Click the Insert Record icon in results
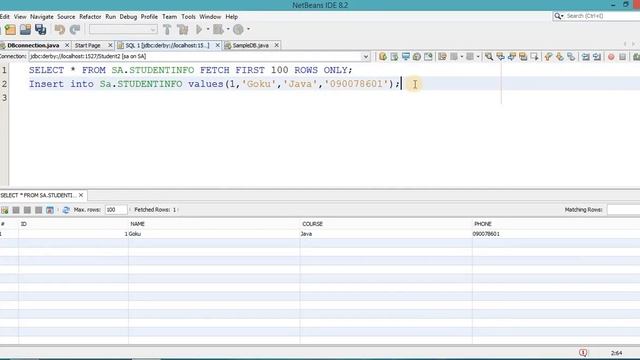Screen dimensions: 640x360 [4, 210]
